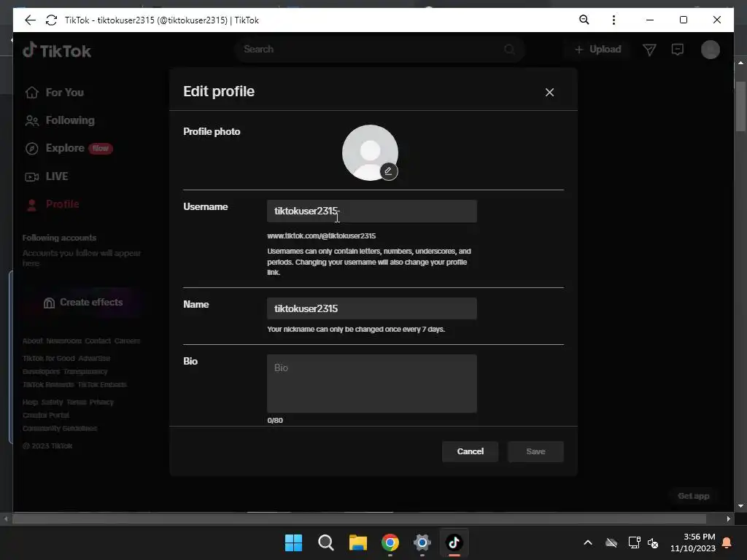The image size is (747, 560).
Task: Click the muted volume tray icon
Action: [x=653, y=542]
